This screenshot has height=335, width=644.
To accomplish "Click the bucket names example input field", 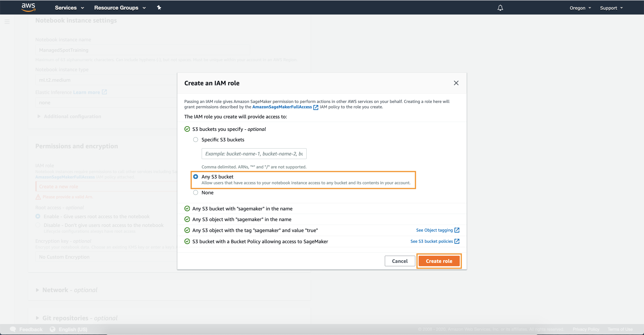I will 254,153.
